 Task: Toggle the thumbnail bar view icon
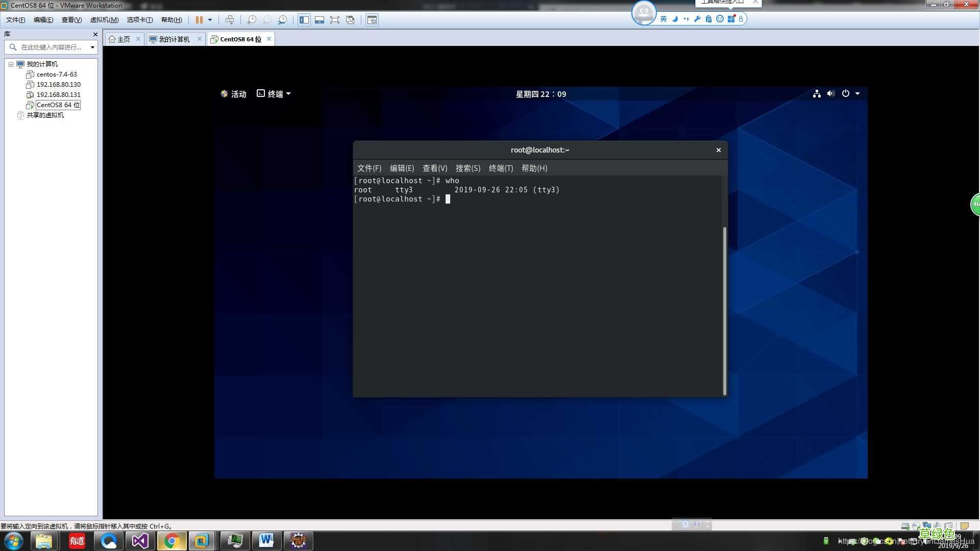320,20
